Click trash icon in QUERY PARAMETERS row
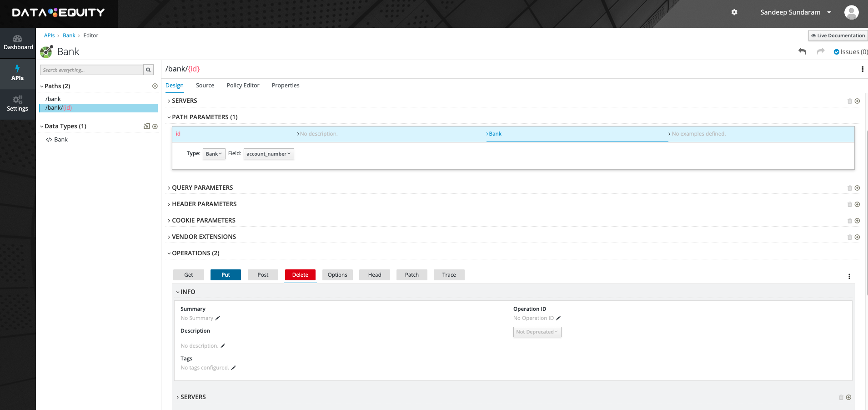 [x=850, y=188]
